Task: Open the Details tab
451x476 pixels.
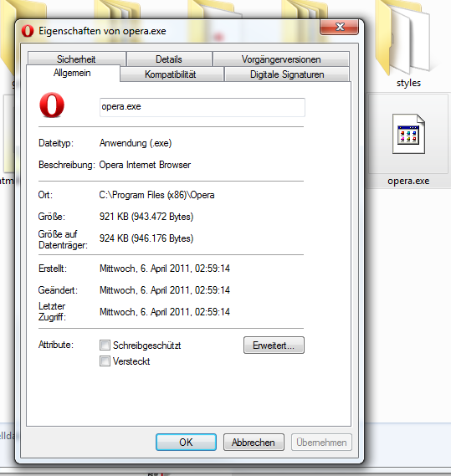Action: [169, 59]
